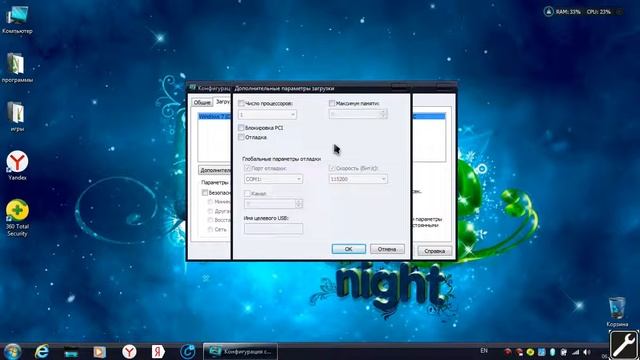Launch the 360 Total Security shortcut
Screen dimensions: 640x360
pyautogui.click(x=17, y=218)
